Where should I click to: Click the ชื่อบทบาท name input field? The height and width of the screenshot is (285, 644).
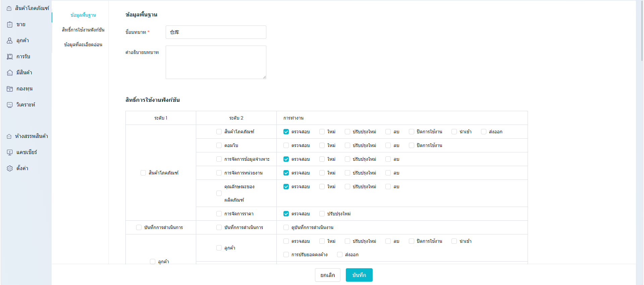tap(216, 32)
